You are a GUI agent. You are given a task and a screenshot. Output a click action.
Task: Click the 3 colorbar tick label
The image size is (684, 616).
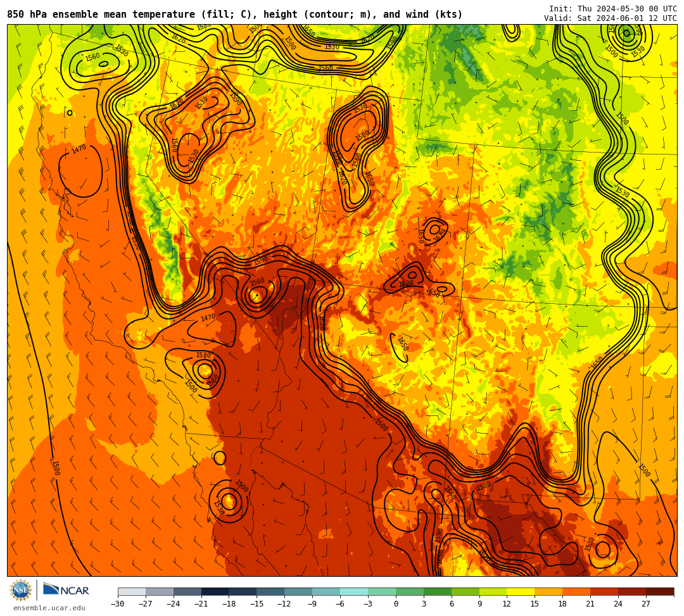point(424,604)
